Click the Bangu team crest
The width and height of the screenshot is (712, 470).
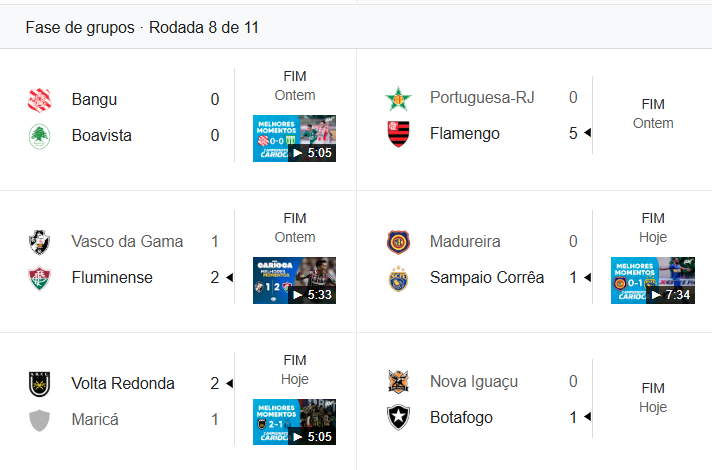pos(40,100)
